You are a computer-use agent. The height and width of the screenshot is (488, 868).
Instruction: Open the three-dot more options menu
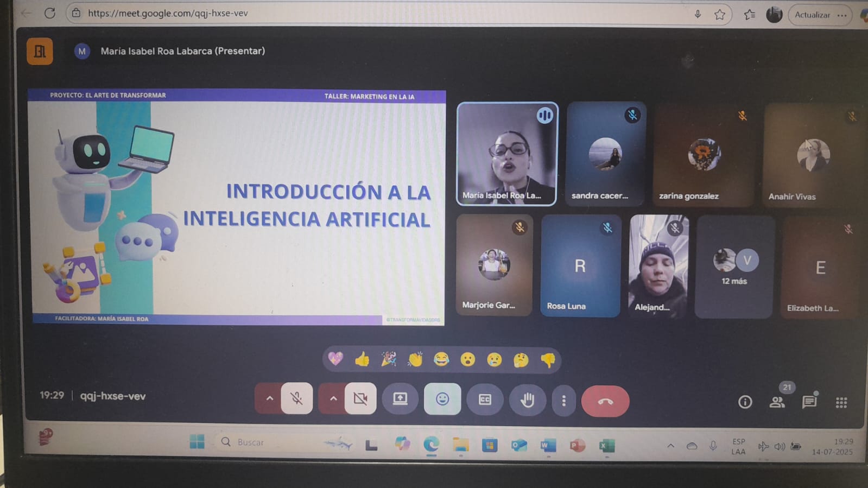coord(564,401)
